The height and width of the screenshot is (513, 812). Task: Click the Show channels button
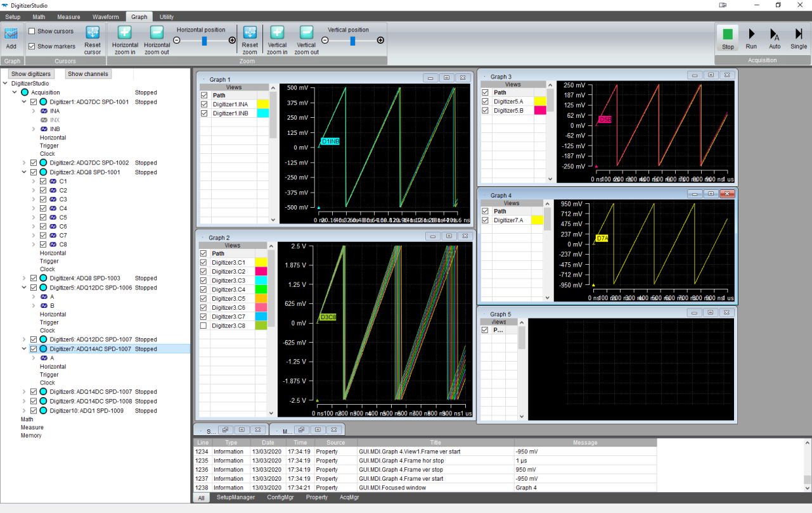coord(88,74)
